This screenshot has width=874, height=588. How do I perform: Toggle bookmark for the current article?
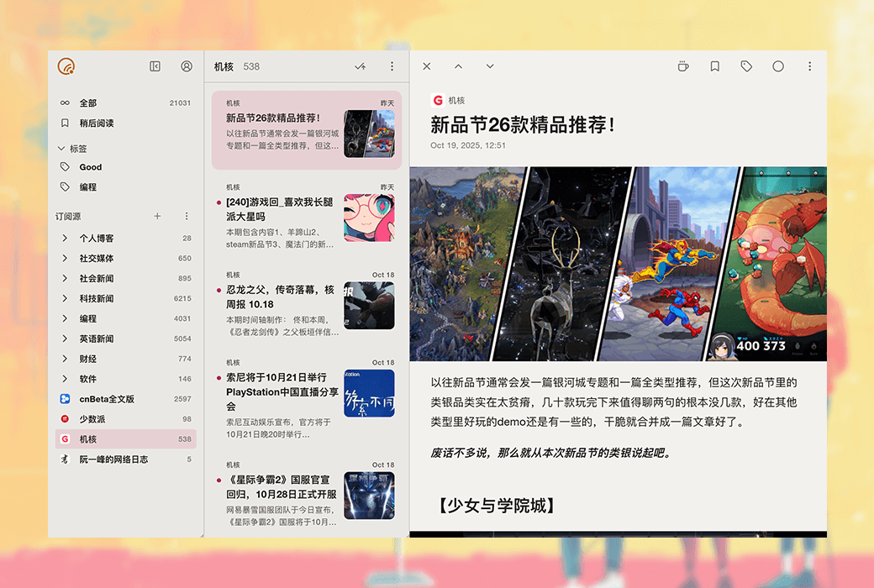click(x=714, y=66)
